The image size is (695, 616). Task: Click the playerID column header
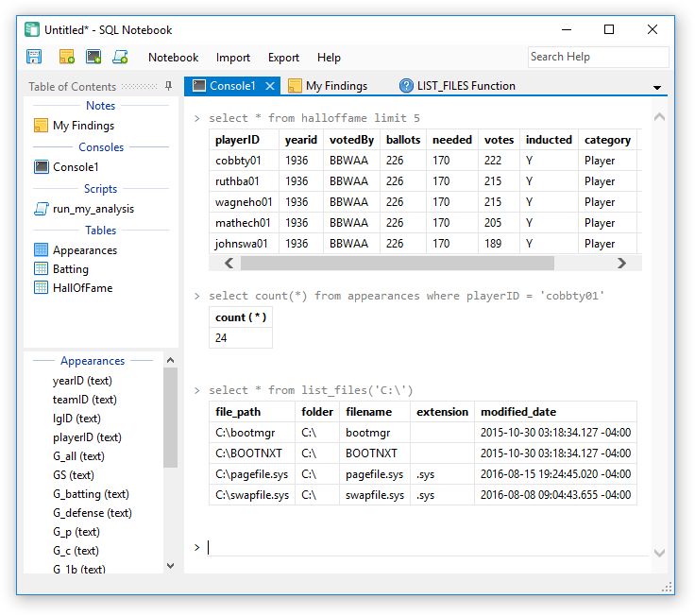tap(244, 140)
